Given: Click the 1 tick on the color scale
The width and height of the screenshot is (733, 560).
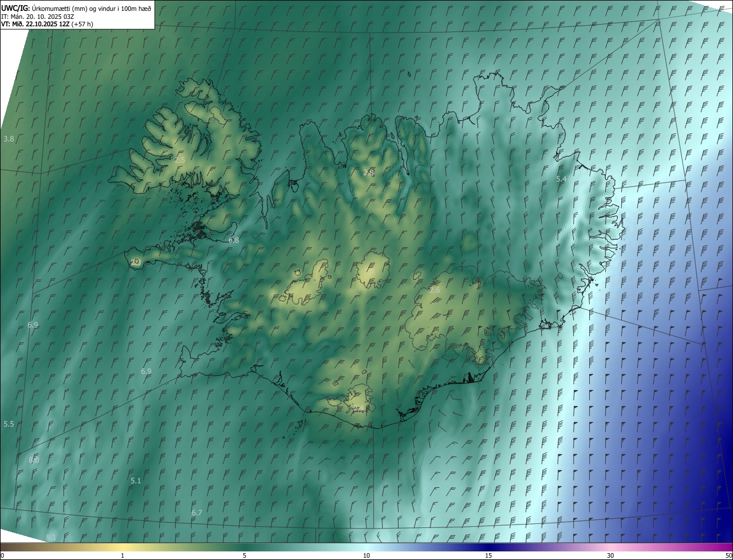Looking at the screenshot, I should point(123,555).
